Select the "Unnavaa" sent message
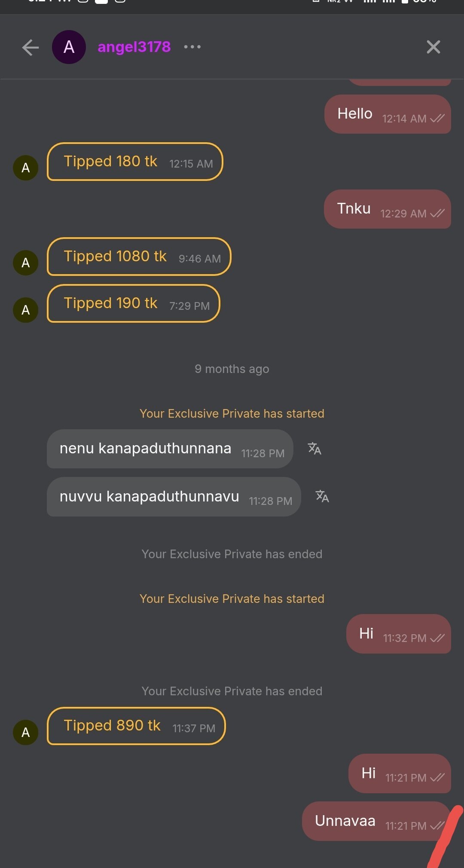 tap(376, 821)
